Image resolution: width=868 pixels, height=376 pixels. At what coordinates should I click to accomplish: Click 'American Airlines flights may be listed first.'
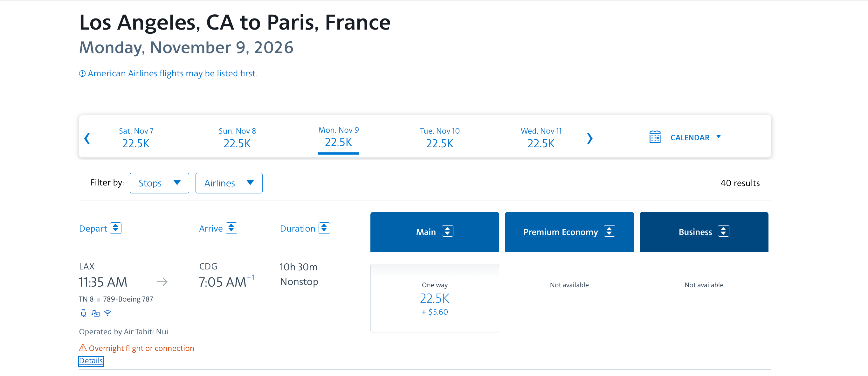173,73
